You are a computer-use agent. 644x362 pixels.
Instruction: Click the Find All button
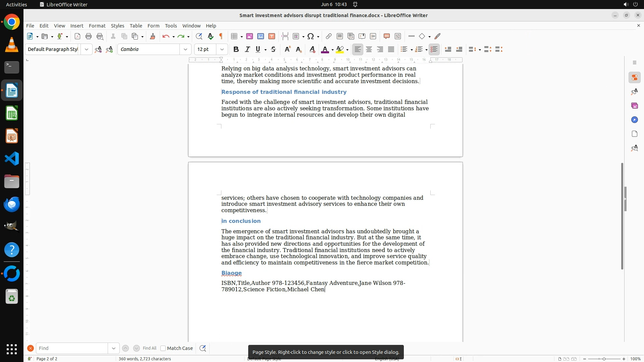tap(149, 348)
